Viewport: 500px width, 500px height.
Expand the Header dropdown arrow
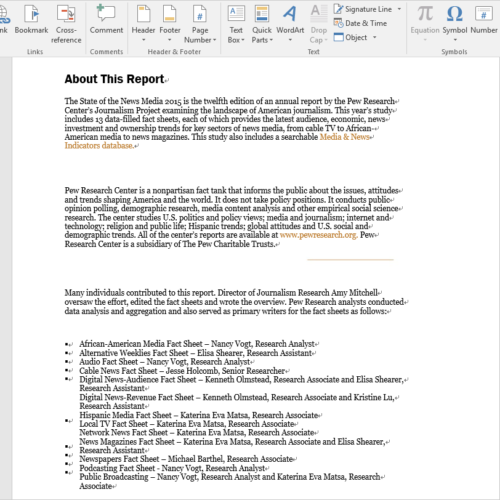(x=144, y=40)
